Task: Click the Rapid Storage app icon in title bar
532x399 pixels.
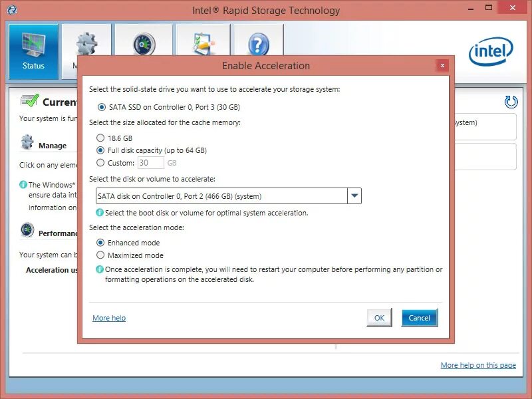Action: click(12, 10)
